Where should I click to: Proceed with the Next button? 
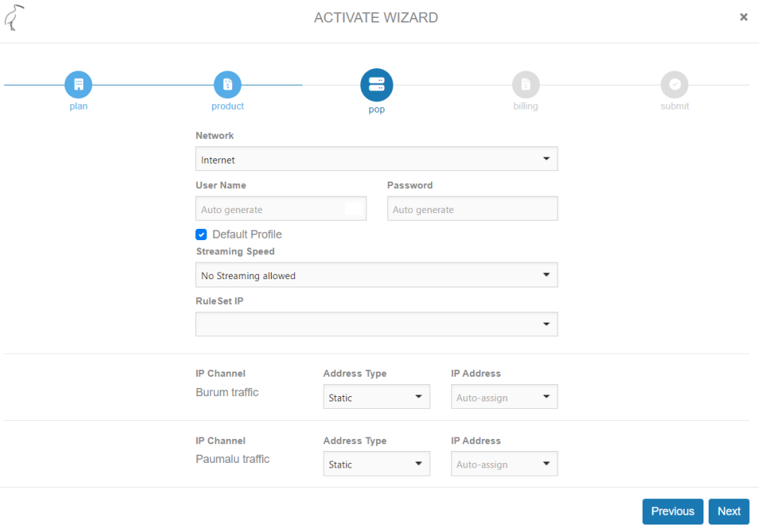(728, 512)
